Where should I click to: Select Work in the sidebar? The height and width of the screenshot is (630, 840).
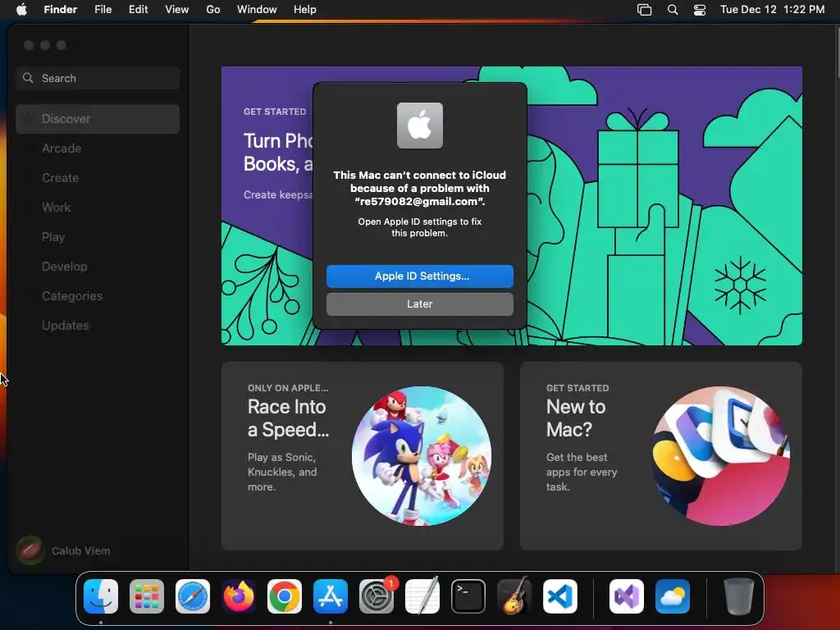click(98, 208)
